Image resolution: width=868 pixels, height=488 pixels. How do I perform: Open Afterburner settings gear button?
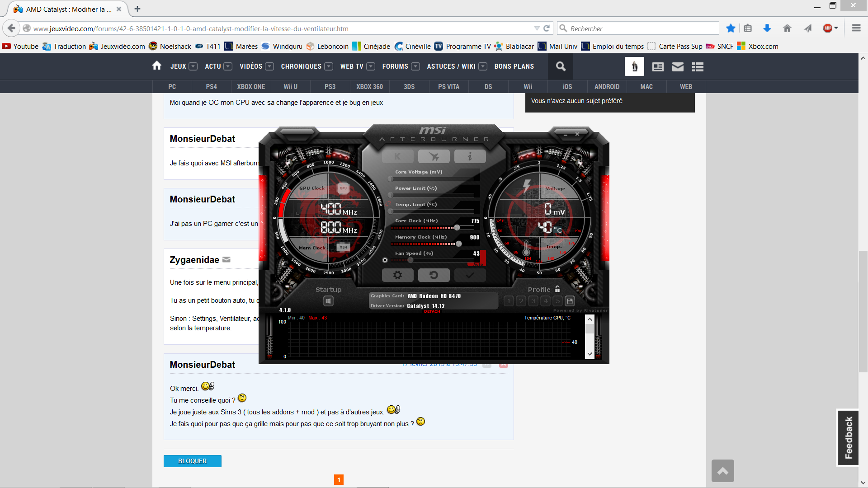point(397,275)
